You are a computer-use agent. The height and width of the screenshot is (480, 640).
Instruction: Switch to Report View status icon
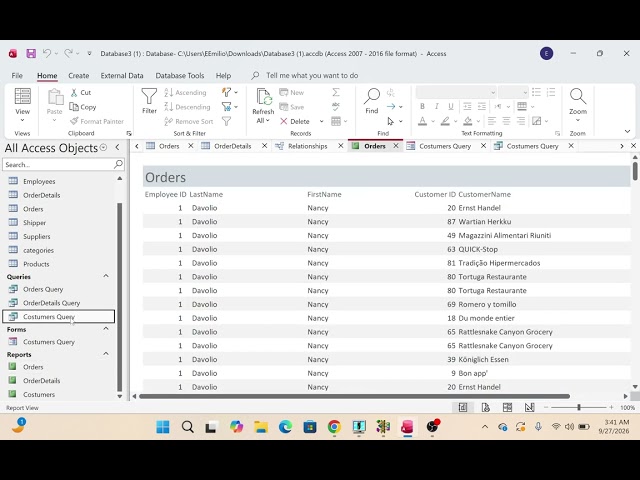[x=463, y=407]
